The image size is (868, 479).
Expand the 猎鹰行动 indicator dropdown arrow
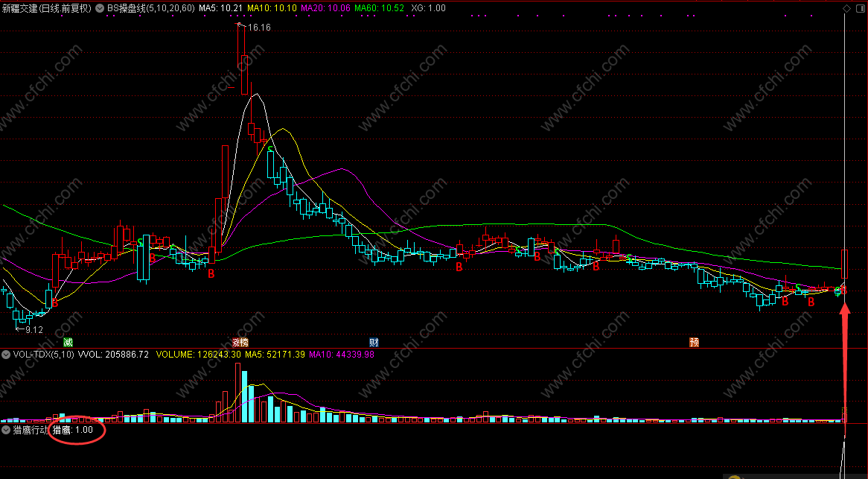pos(5,430)
